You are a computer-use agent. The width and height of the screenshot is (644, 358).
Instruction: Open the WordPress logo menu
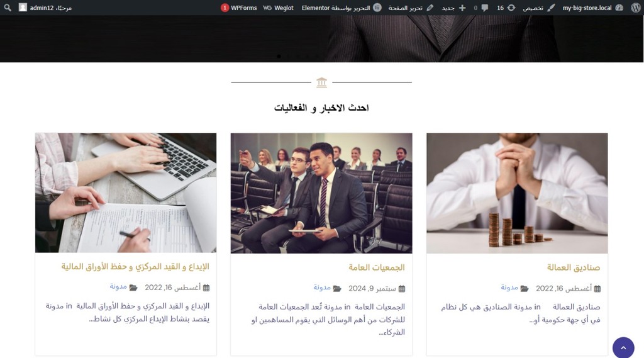[x=635, y=8]
